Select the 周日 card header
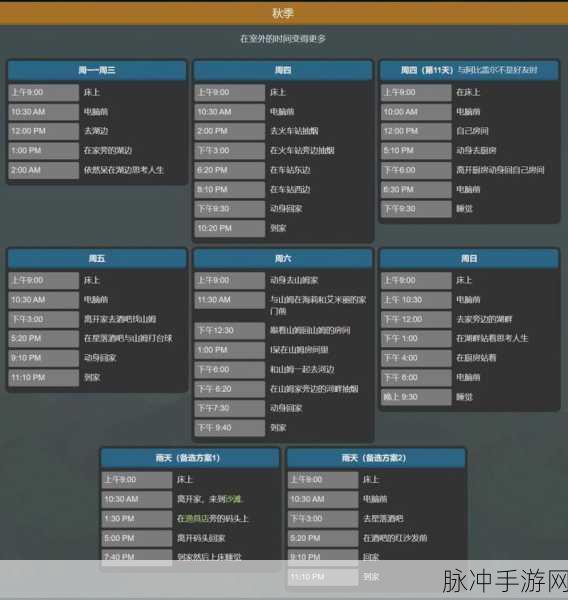The width and height of the screenshot is (568, 600). (469, 259)
